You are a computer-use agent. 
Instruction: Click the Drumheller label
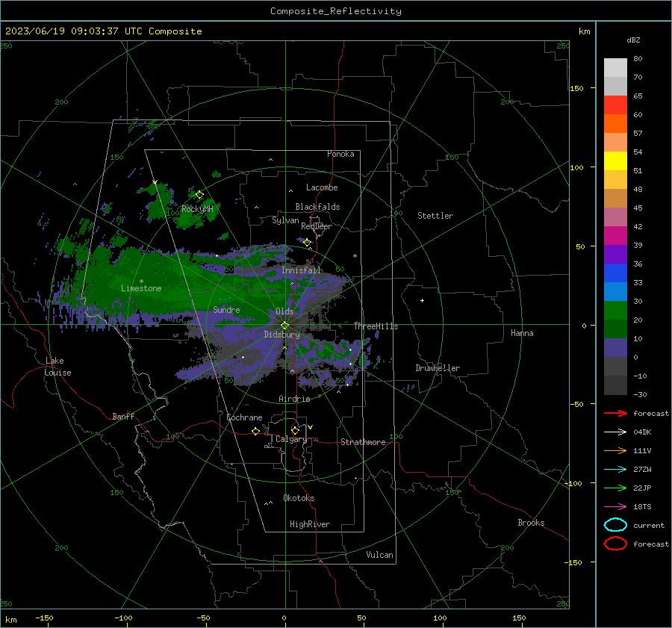click(438, 368)
